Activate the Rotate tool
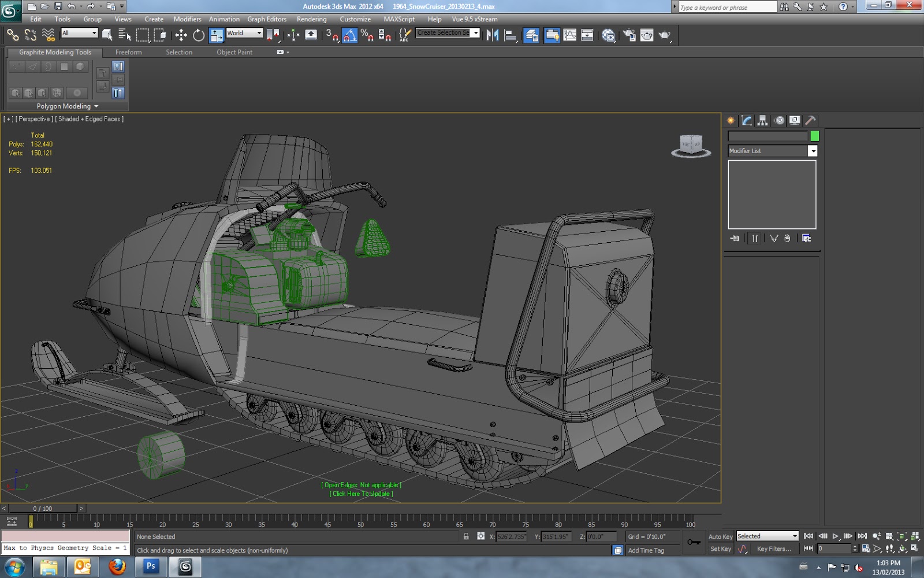 click(x=199, y=35)
